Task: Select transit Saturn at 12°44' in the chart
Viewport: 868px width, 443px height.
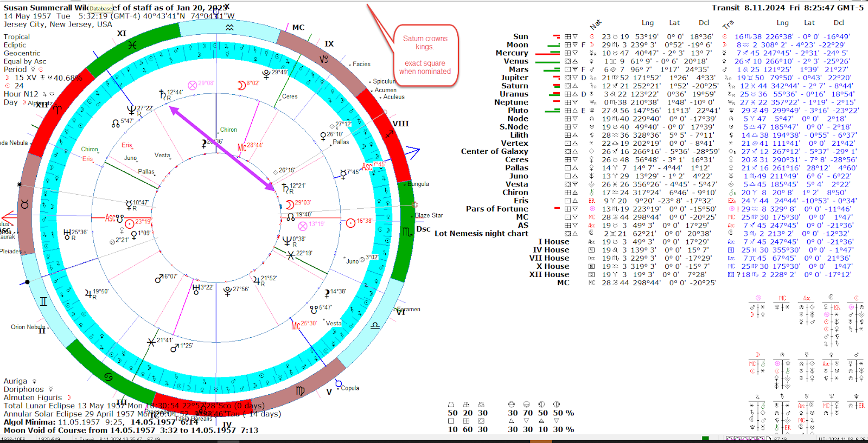Action: tap(162, 95)
